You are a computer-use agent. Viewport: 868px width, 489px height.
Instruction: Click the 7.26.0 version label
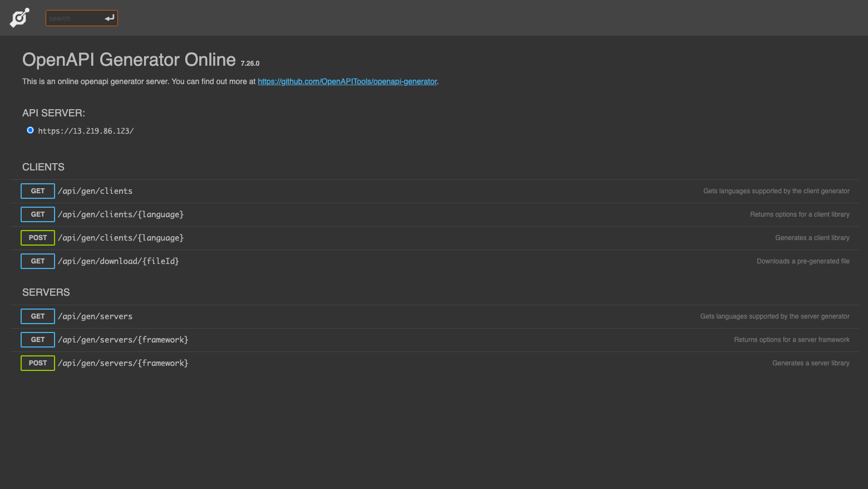tap(250, 63)
